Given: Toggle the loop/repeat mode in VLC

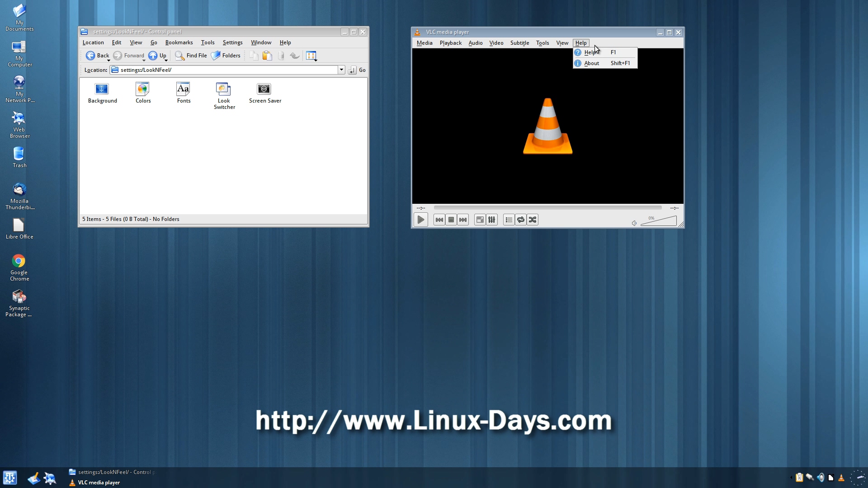Looking at the screenshot, I should [x=521, y=220].
